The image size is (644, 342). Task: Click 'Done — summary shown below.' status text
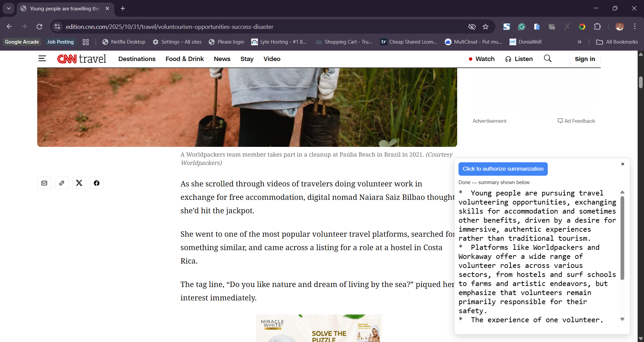click(x=494, y=182)
